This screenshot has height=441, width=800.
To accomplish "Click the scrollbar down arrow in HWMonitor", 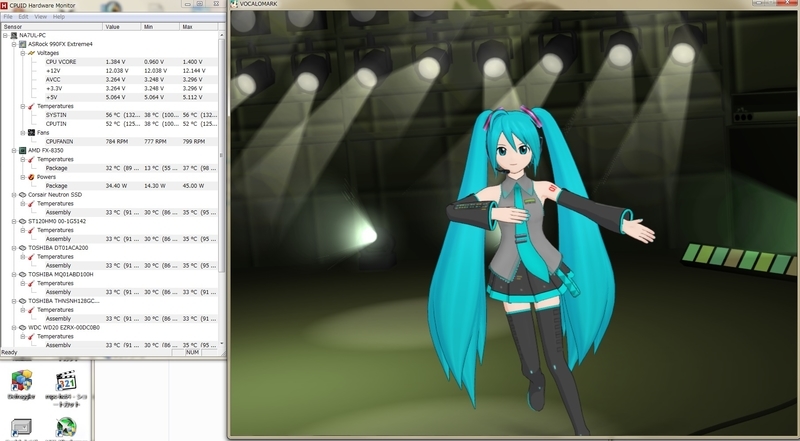I will [x=221, y=344].
